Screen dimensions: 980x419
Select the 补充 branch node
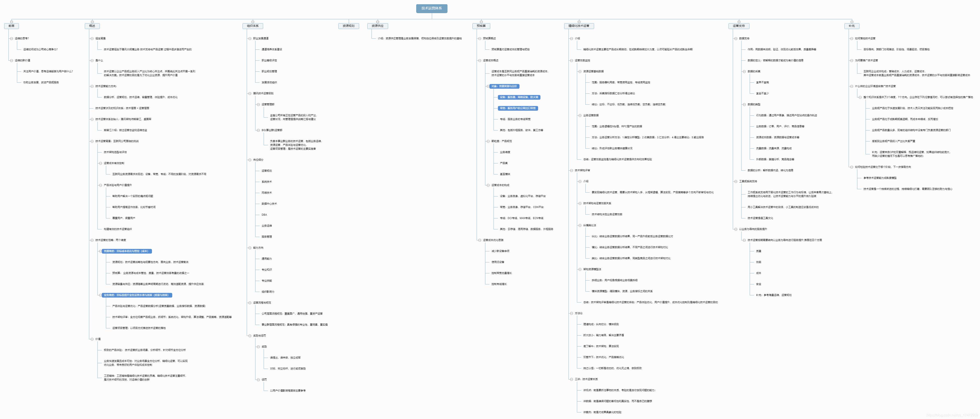pyautogui.click(x=851, y=26)
